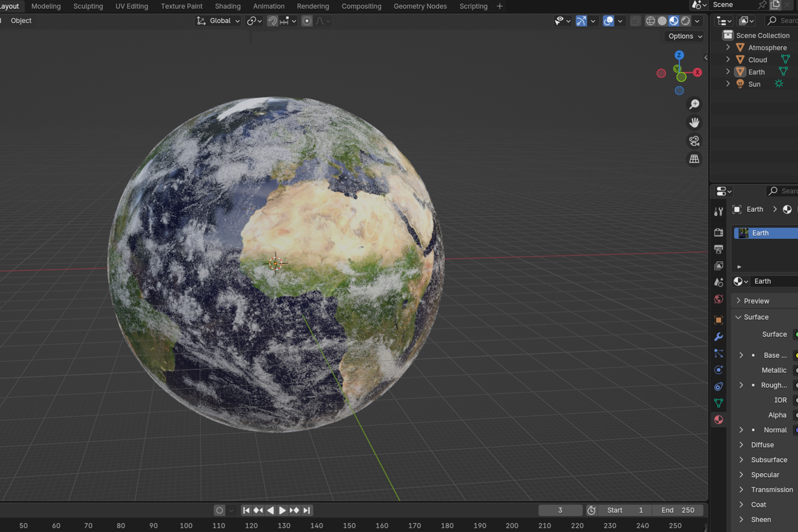
Task: Click the pan view hand icon
Action: [694, 122]
